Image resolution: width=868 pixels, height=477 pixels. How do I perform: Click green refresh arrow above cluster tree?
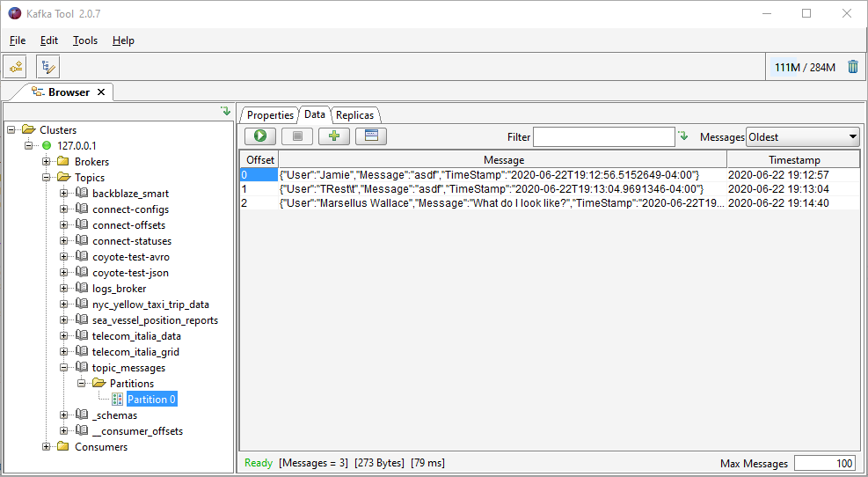[x=226, y=111]
